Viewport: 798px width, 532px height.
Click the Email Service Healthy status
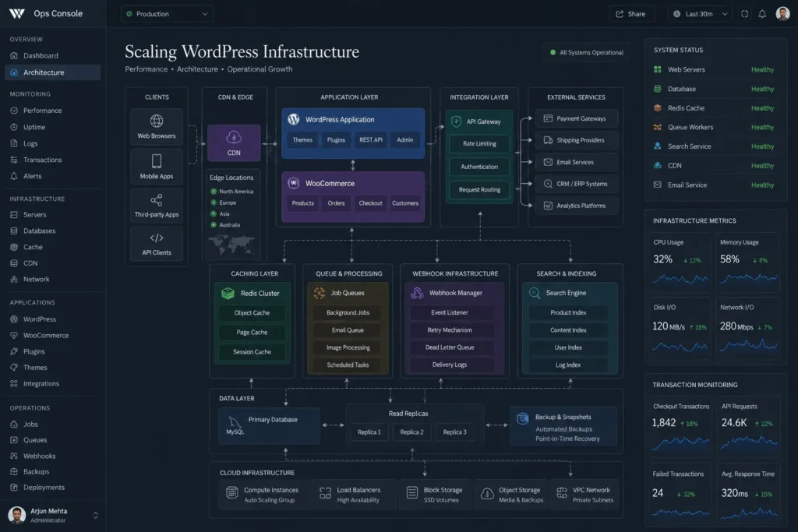pos(762,185)
